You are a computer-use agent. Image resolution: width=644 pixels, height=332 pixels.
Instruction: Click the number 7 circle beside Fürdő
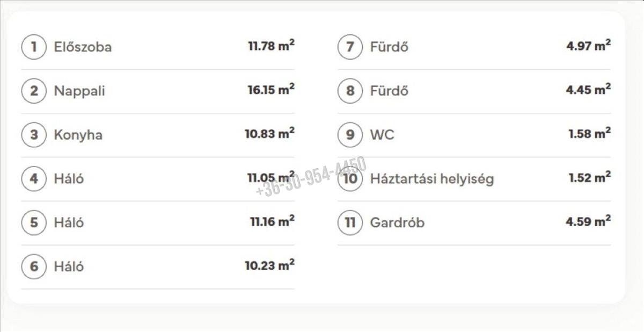[350, 47]
